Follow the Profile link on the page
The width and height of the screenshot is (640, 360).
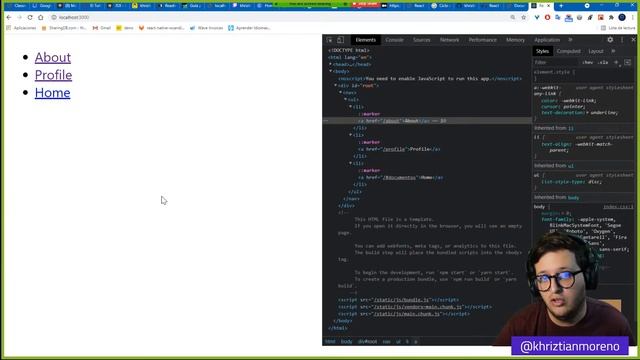click(x=53, y=75)
